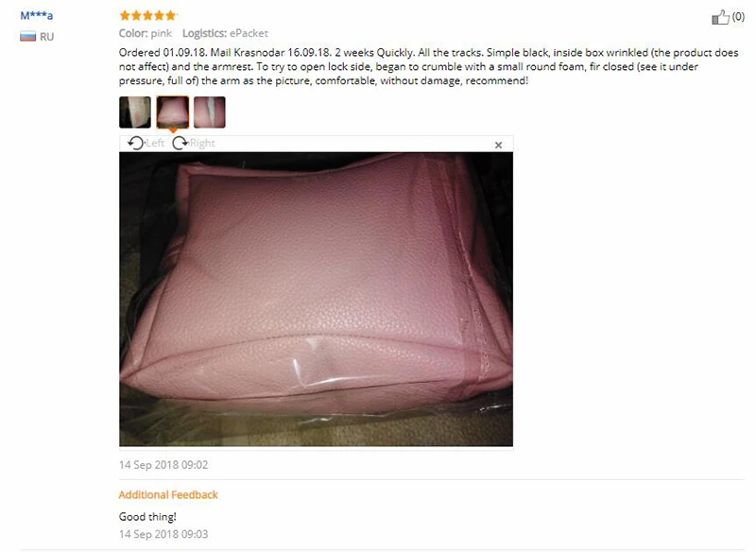The width and height of the screenshot is (756, 552).
Task: Click reviewer name M***a
Action: (x=37, y=15)
